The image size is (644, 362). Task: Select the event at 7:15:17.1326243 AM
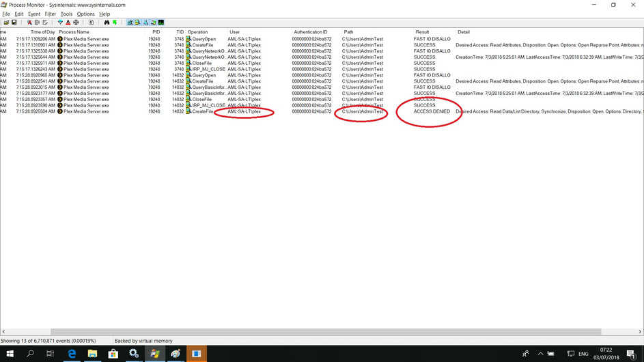[x=322, y=69]
